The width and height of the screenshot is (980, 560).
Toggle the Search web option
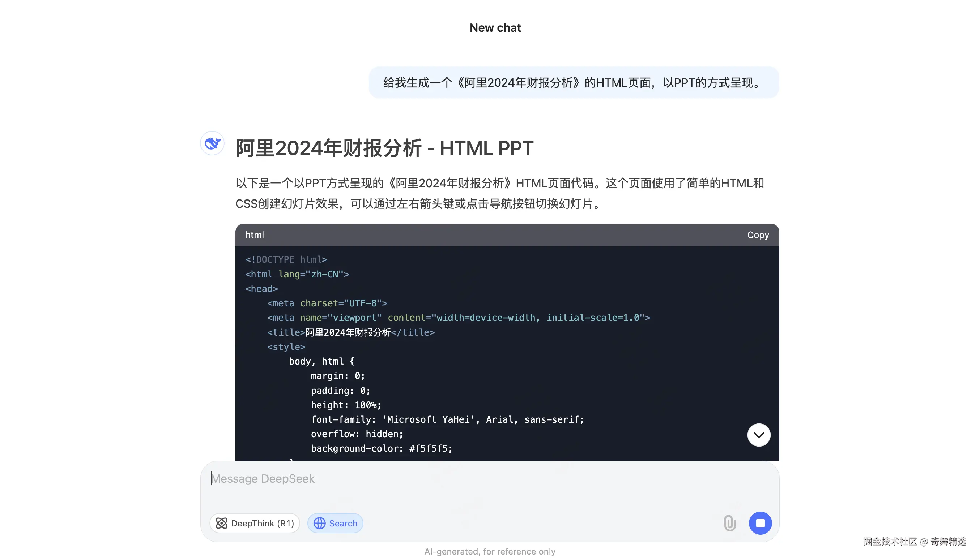click(x=335, y=523)
